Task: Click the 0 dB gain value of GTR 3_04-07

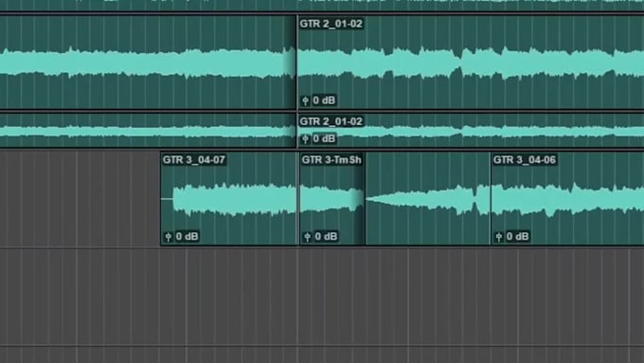Action: [x=187, y=237]
